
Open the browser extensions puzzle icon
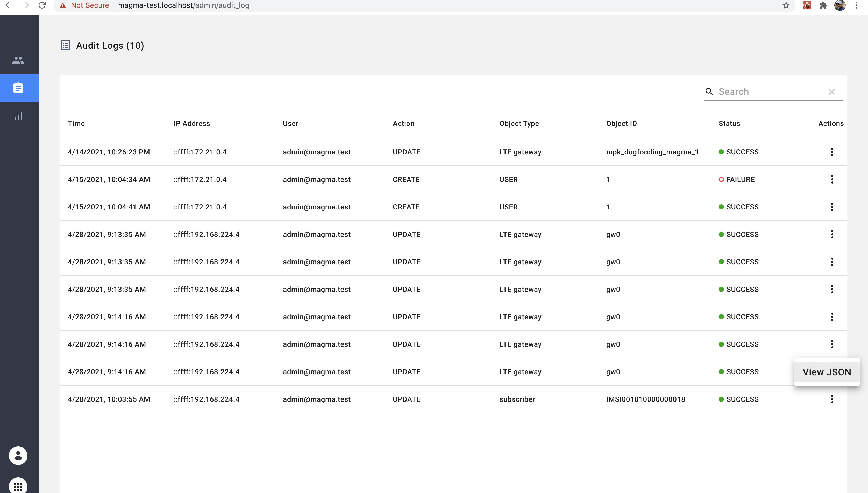pyautogui.click(x=824, y=5)
